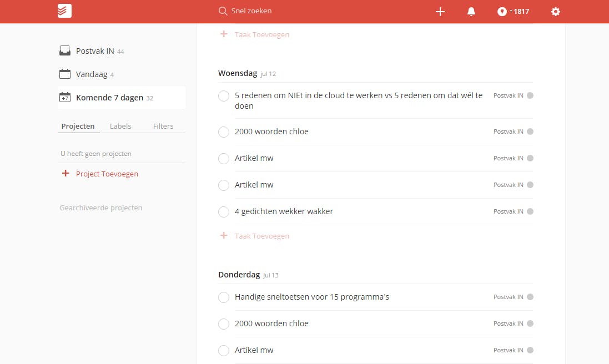The image size is (609, 364).
Task: Click gray project dot beside '5 redenen' task
Action: 530,95
